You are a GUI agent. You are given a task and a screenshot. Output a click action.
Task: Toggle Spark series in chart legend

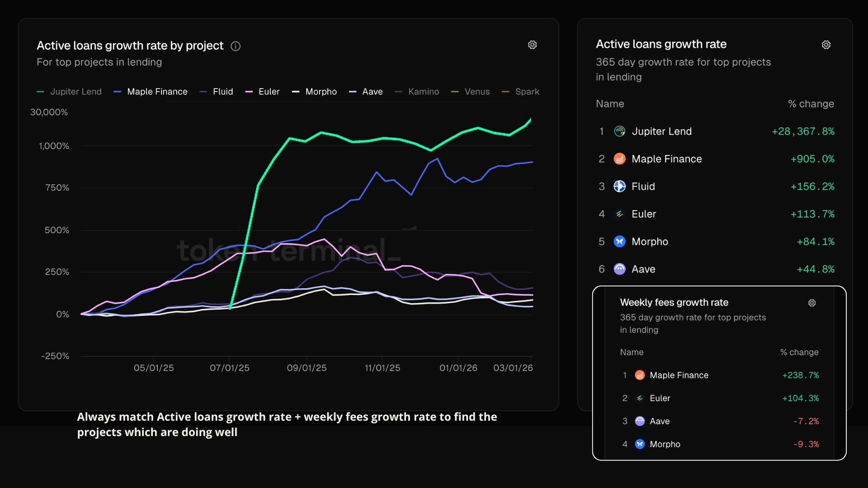[527, 92]
